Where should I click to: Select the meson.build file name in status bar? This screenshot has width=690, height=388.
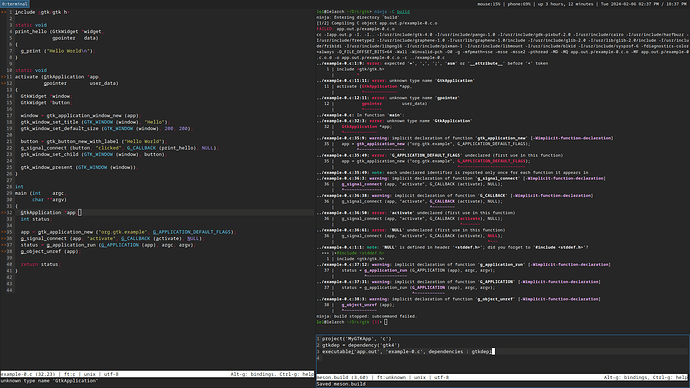coord(332,377)
